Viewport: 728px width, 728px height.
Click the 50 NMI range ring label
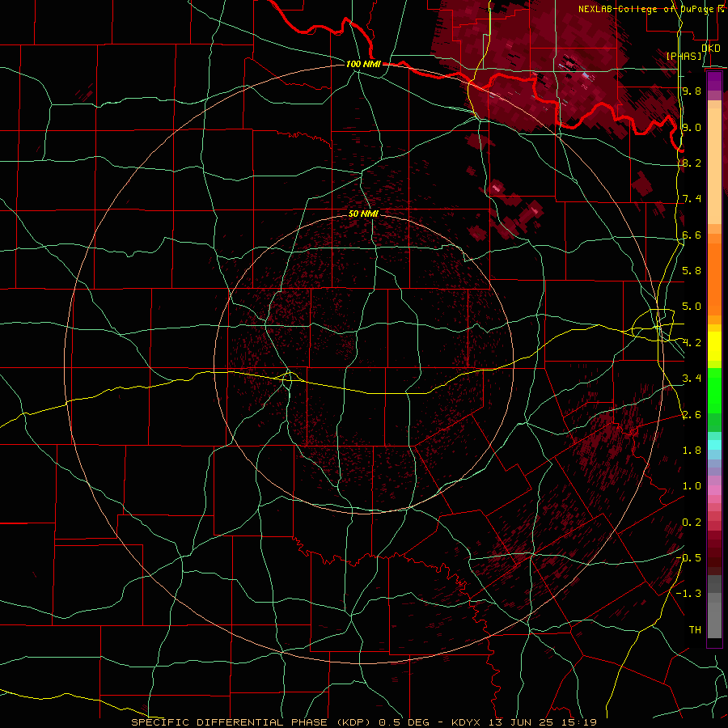pyautogui.click(x=363, y=214)
